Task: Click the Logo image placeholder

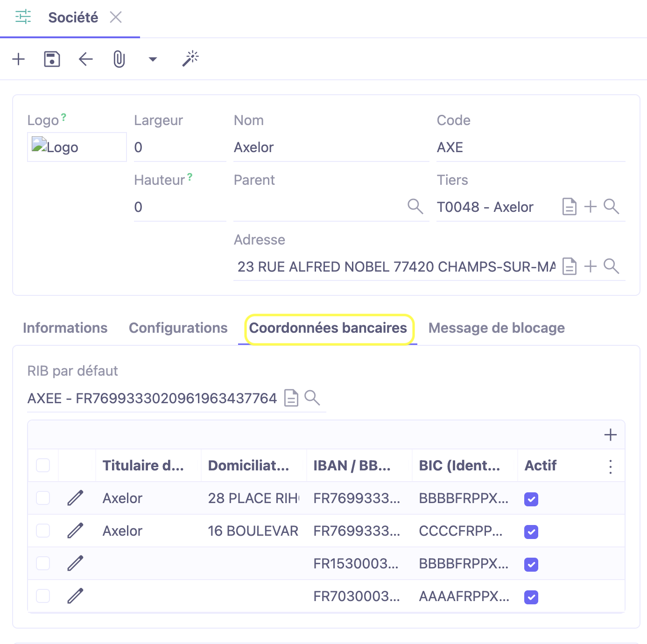Action: pos(77,147)
